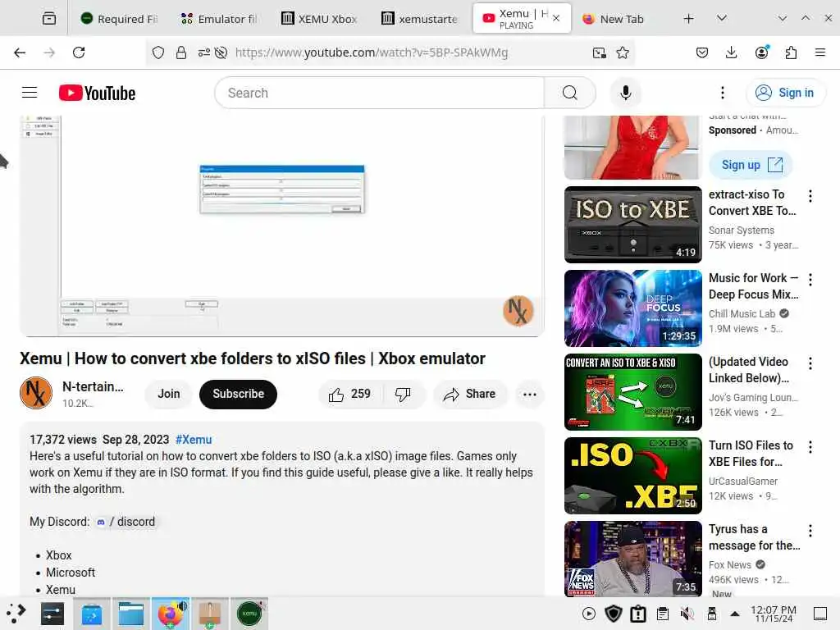The width and height of the screenshot is (840, 630).
Task: Open picture-in-picture icon in address bar
Action: 600,52
